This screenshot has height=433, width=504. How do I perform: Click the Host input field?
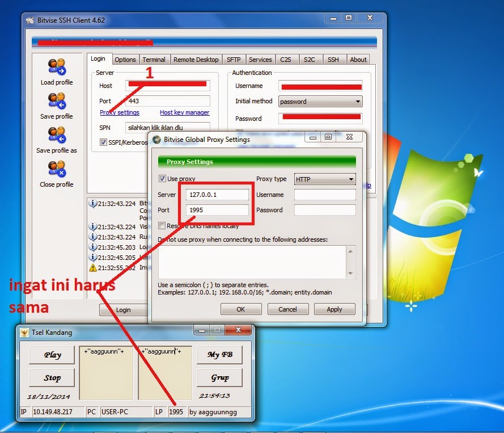pyautogui.click(x=168, y=86)
